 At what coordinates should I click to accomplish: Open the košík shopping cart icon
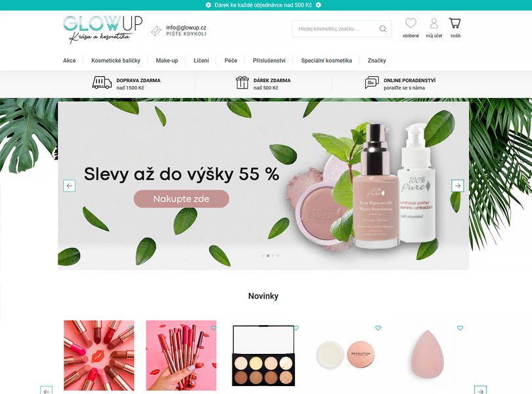pos(454,23)
